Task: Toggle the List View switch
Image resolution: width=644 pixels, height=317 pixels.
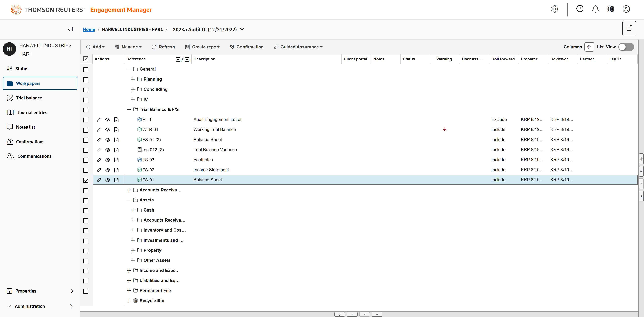Action: pos(626,47)
